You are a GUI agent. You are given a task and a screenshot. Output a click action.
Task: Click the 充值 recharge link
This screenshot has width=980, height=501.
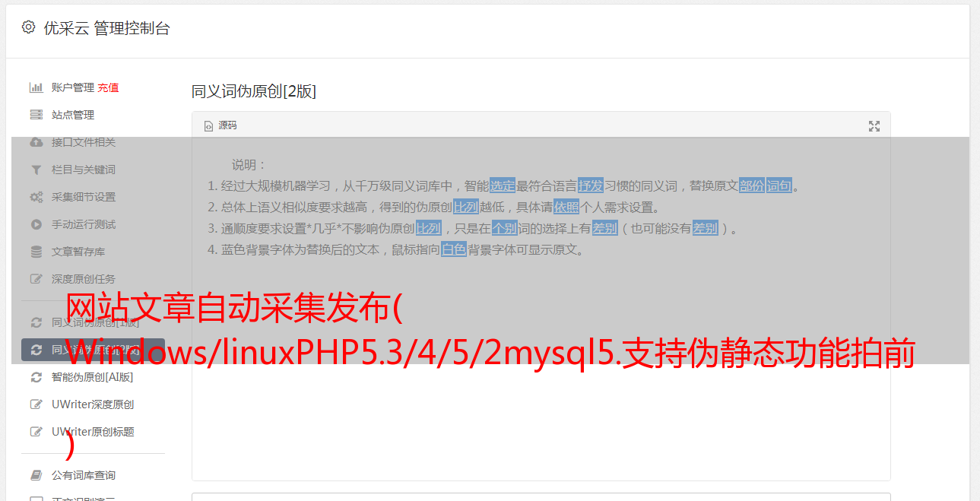click(108, 87)
